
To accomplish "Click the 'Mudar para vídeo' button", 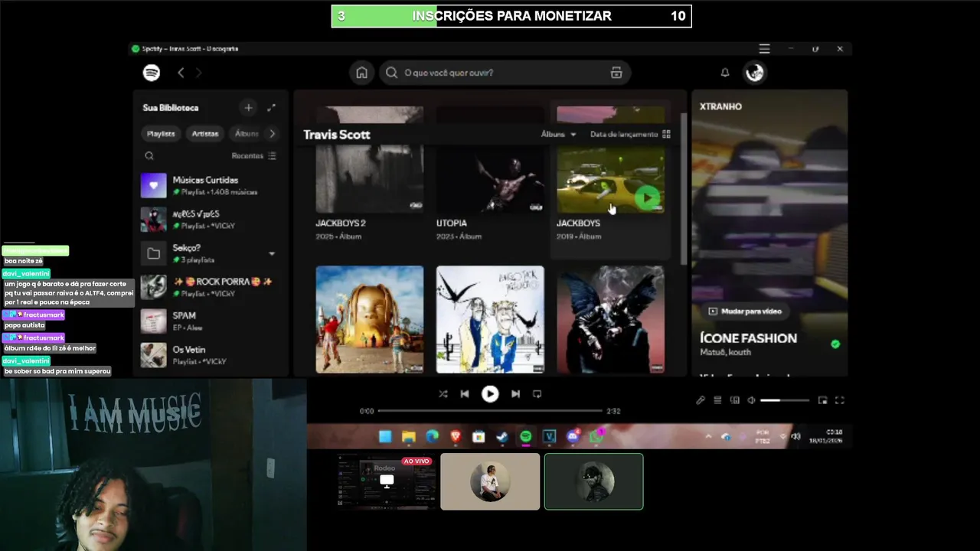I will 745,311.
